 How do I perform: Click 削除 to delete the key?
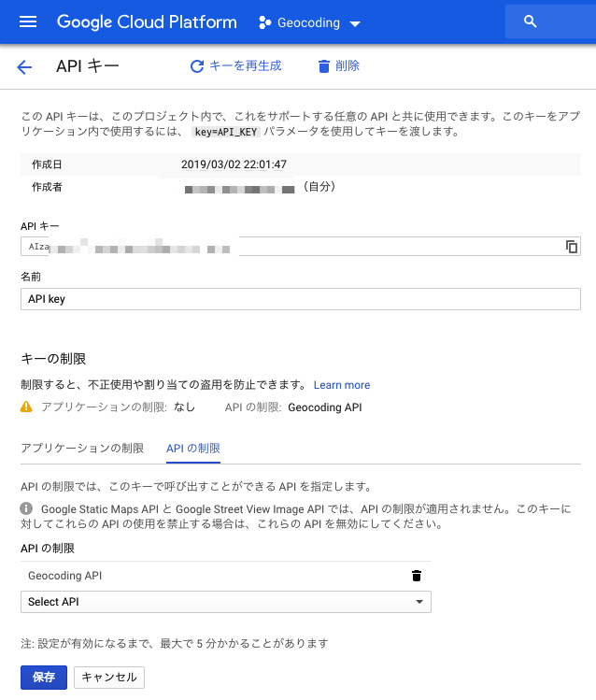(x=348, y=66)
